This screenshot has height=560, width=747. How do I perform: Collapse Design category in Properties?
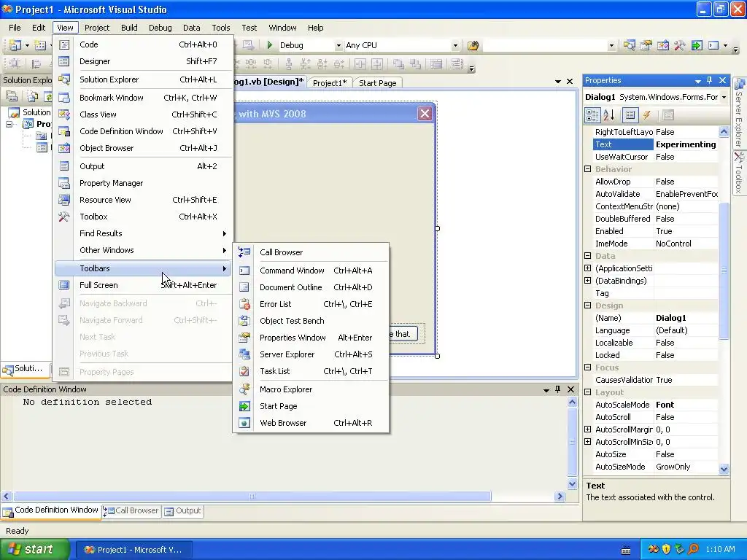point(588,306)
